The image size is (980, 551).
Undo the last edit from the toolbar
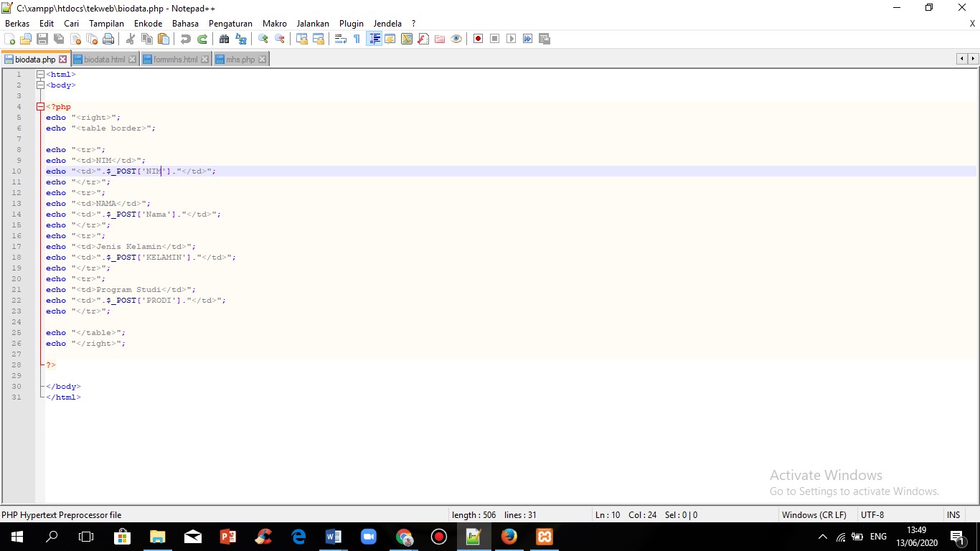click(x=186, y=39)
